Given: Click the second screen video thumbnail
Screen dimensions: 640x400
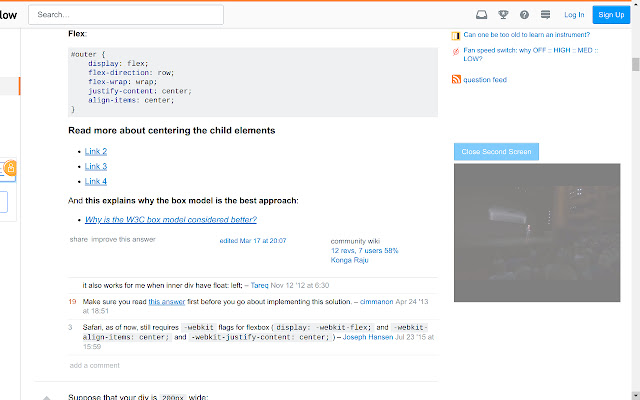Looking at the screenshot, I should pyautogui.click(x=537, y=233).
